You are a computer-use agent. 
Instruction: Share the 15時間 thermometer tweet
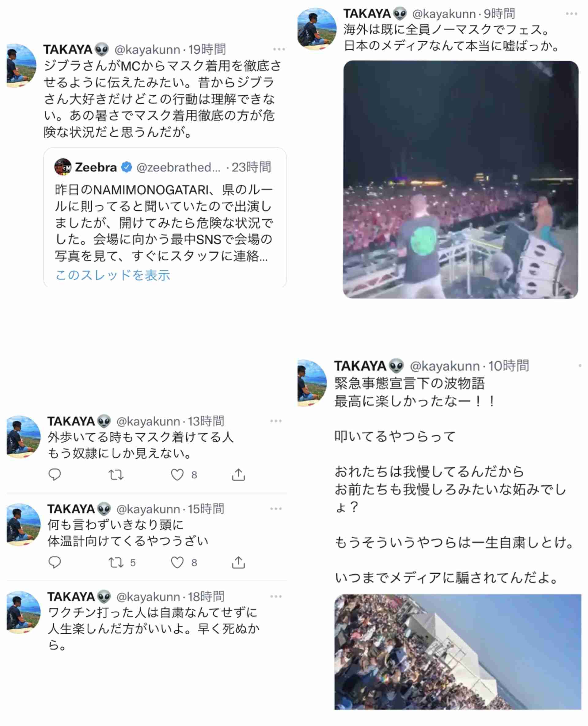pos(238,562)
